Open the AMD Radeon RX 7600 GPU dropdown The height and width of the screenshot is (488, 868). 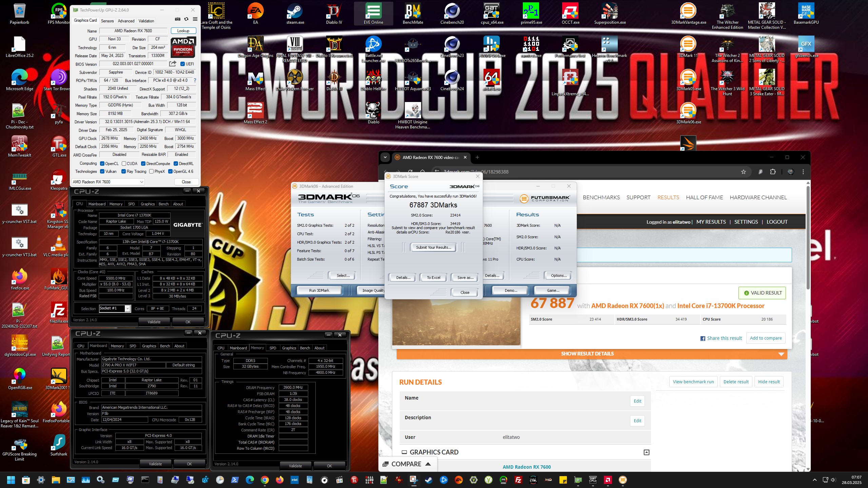tap(108, 182)
